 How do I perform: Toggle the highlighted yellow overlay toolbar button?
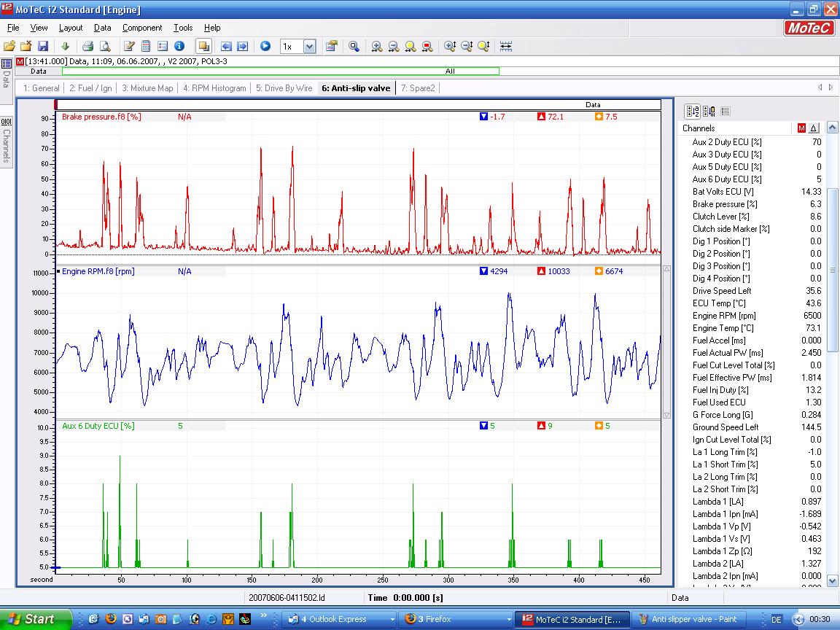pyautogui.click(x=203, y=46)
